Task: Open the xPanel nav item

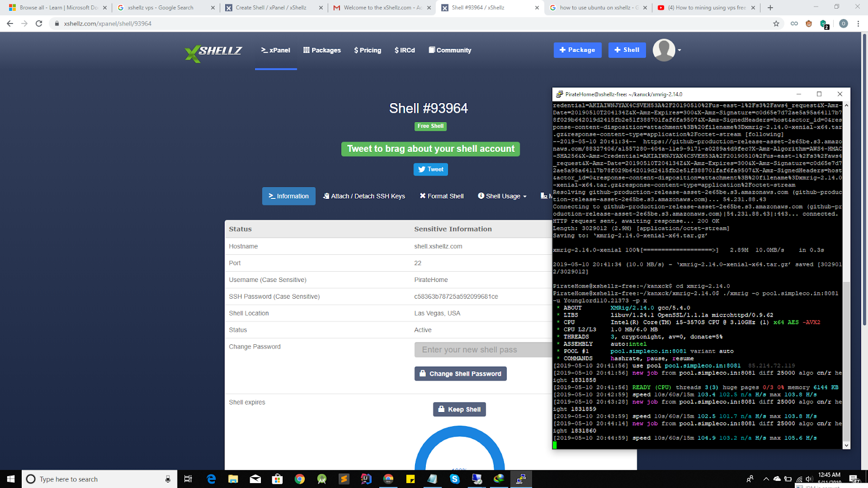Action: tap(276, 50)
